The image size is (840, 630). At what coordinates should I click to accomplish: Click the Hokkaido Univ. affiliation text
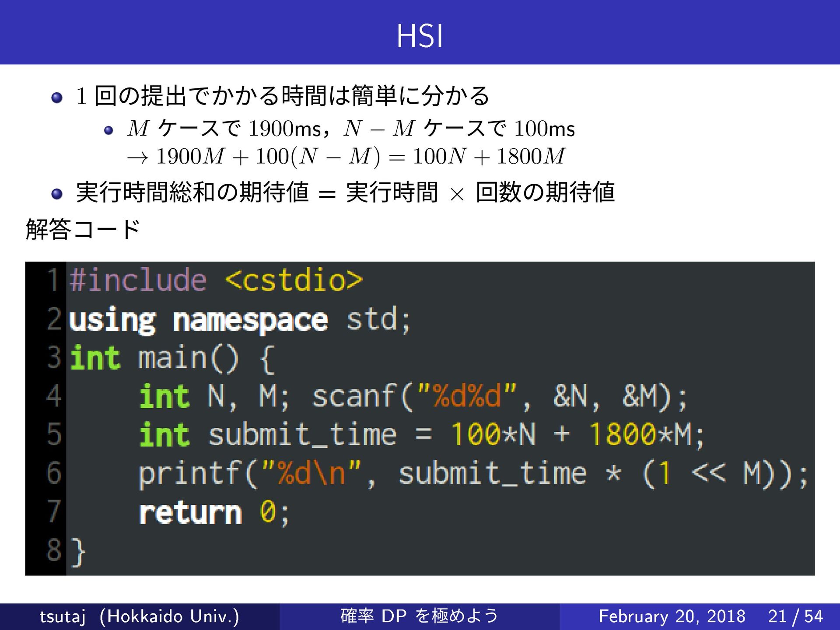coord(169,616)
